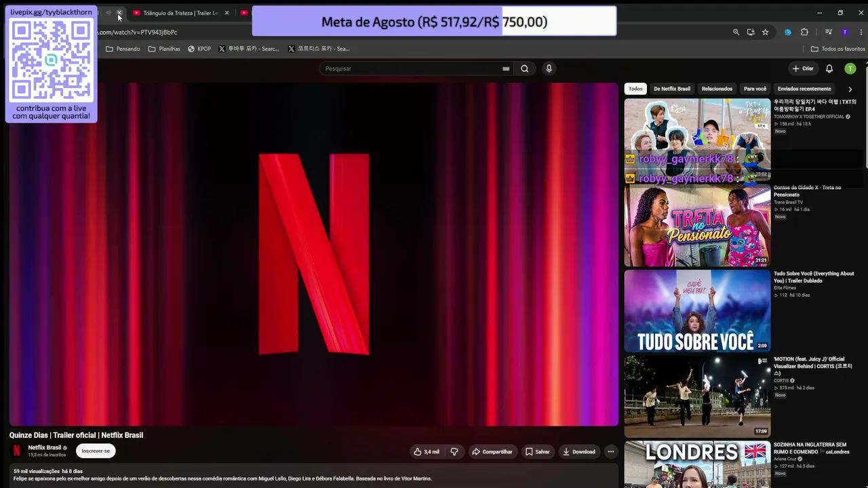Click the Netflix video player

(313, 254)
